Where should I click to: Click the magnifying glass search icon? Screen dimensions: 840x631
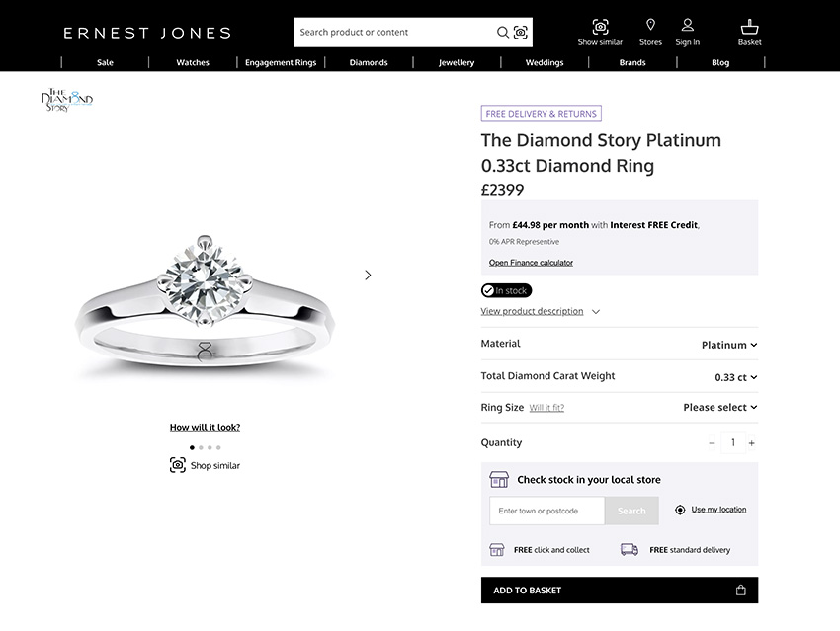click(502, 32)
